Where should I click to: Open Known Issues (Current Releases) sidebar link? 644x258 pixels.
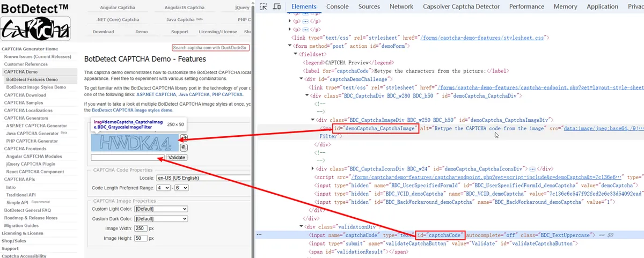pos(38,56)
